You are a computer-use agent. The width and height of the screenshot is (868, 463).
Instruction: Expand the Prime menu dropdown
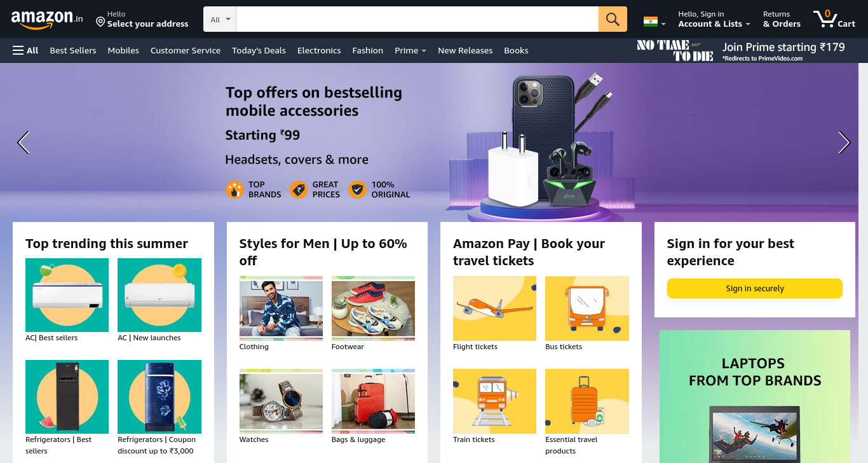(x=410, y=50)
